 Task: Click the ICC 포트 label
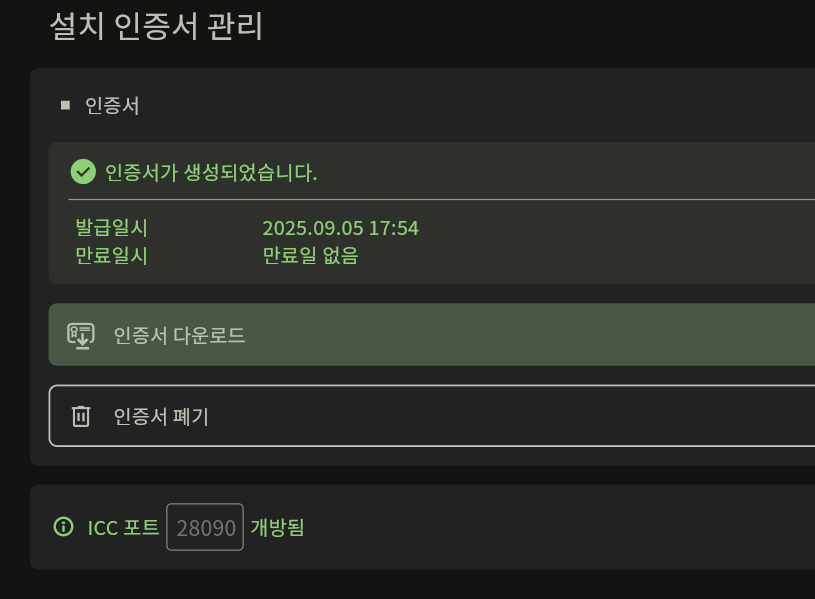pos(123,527)
